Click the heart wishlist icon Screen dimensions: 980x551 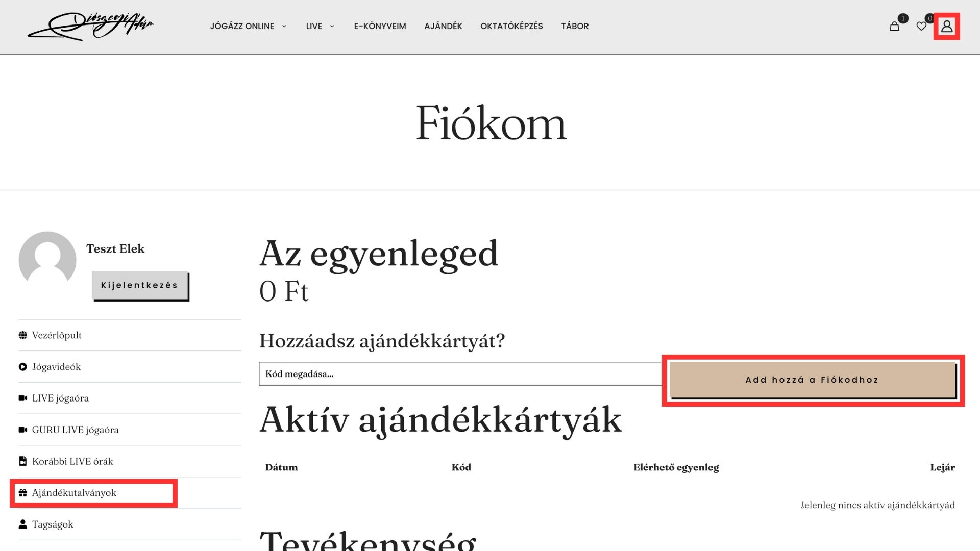click(x=921, y=27)
